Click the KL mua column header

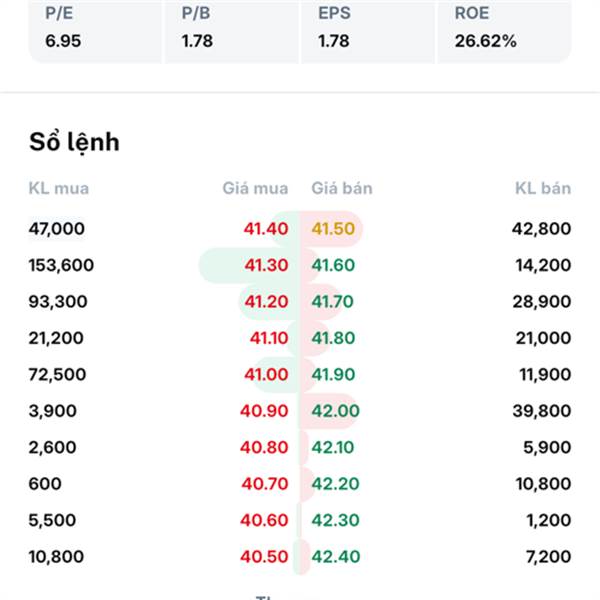click(59, 188)
